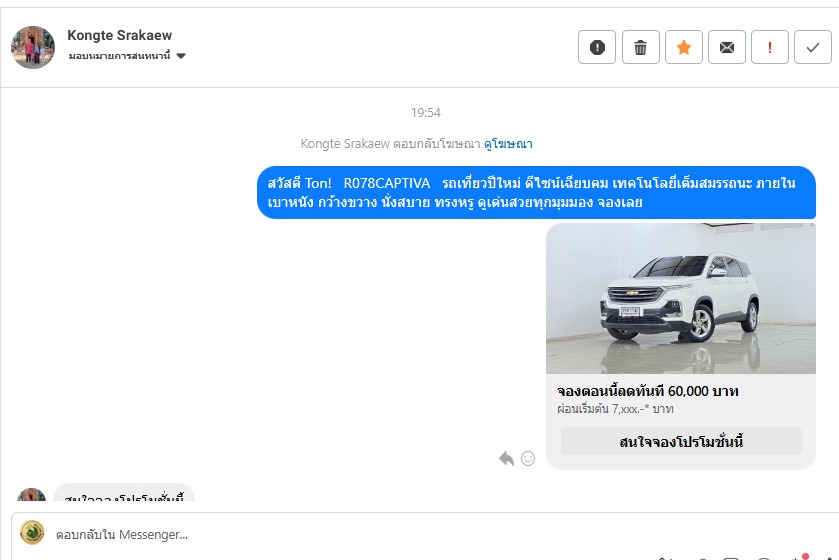View the white Captiva car image
The height and width of the screenshot is (560, 839).
coord(681,298)
